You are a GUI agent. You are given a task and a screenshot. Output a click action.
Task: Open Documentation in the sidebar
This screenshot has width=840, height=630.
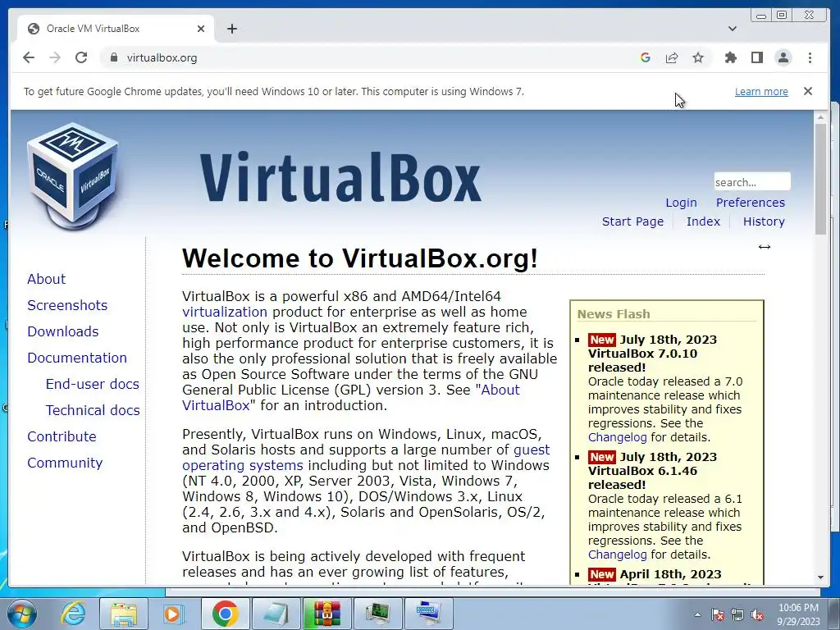pos(77,358)
